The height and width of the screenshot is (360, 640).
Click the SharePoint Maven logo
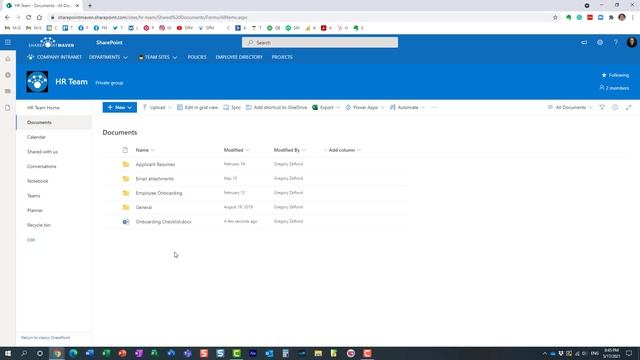(51, 42)
